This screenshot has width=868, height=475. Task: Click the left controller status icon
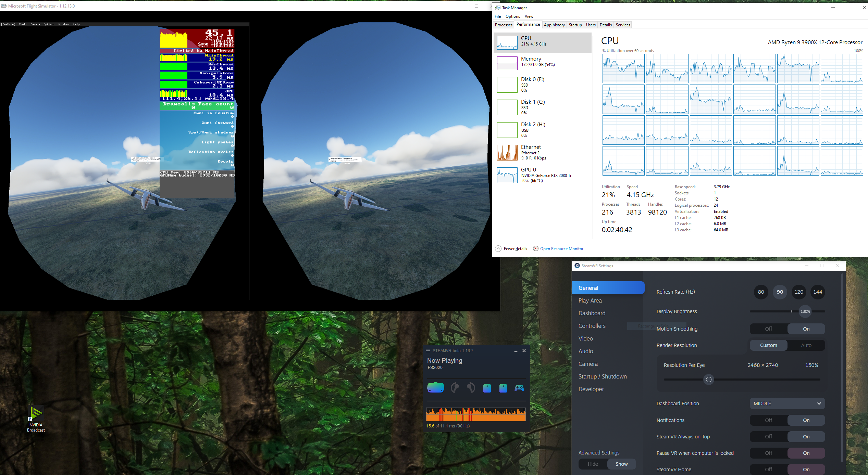tap(455, 388)
